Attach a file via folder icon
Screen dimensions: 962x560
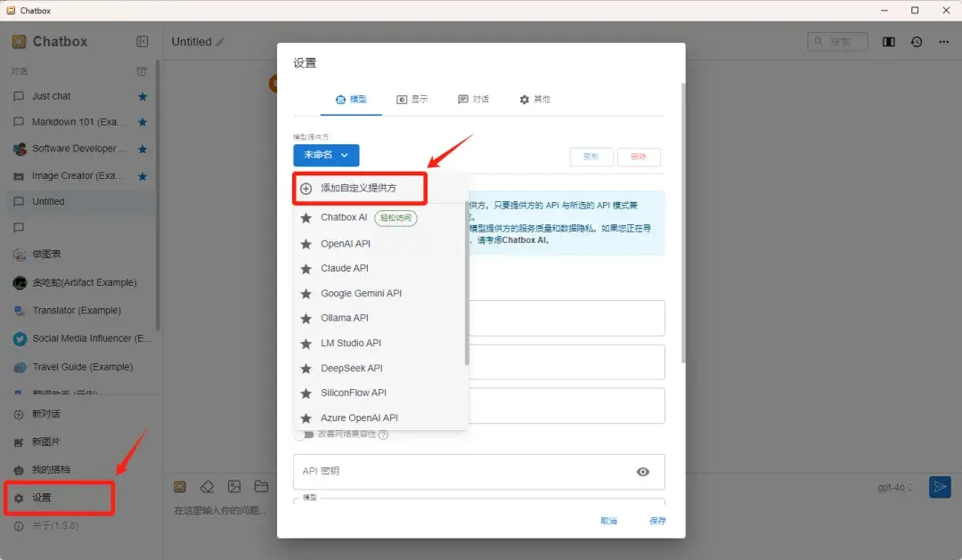pyautogui.click(x=261, y=487)
